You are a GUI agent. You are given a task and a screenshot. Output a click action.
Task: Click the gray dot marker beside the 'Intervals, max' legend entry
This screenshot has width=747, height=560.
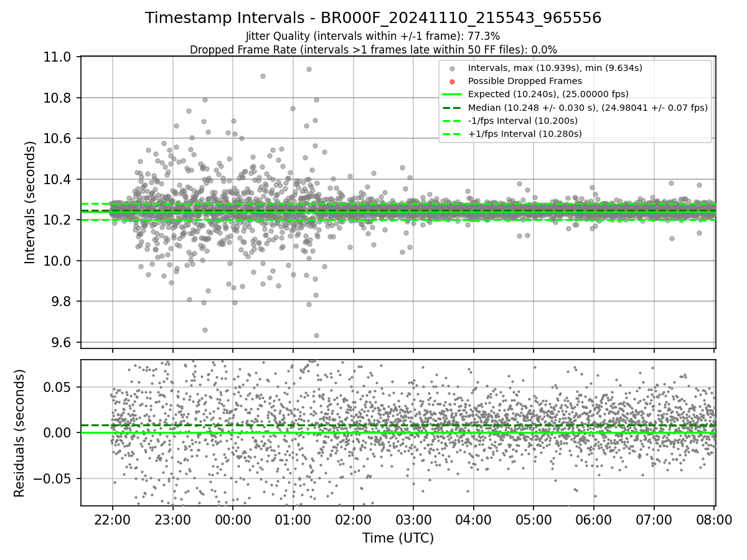[x=452, y=68]
